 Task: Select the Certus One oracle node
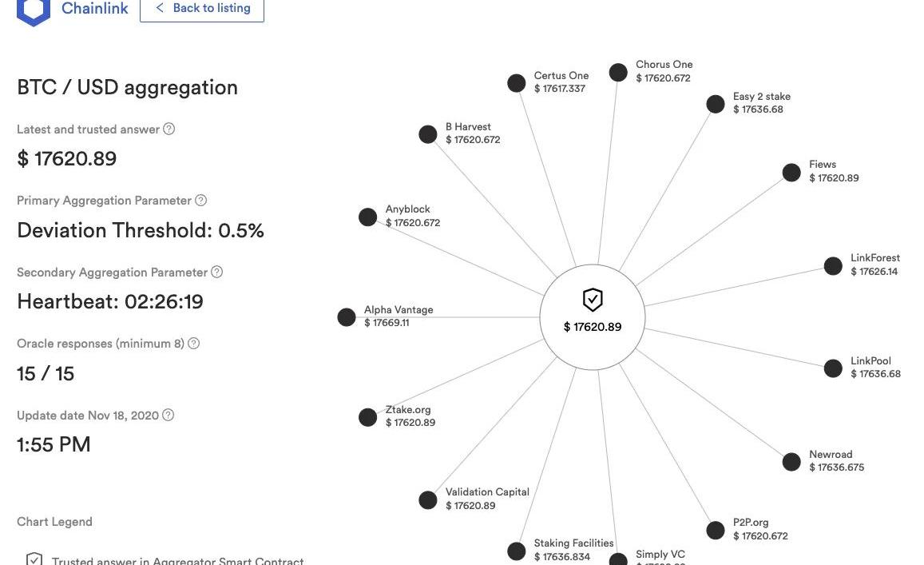[517, 82]
